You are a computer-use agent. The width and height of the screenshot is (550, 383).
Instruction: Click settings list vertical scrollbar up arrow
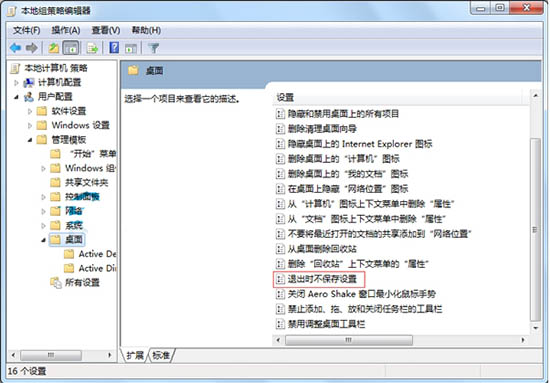[x=535, y=95]
